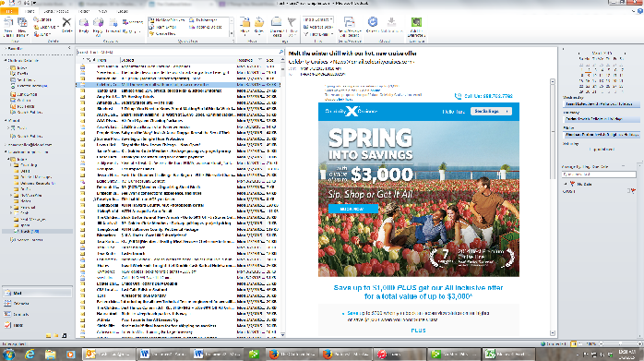
Task: Click the Delete X button
Action: [66, 25]
